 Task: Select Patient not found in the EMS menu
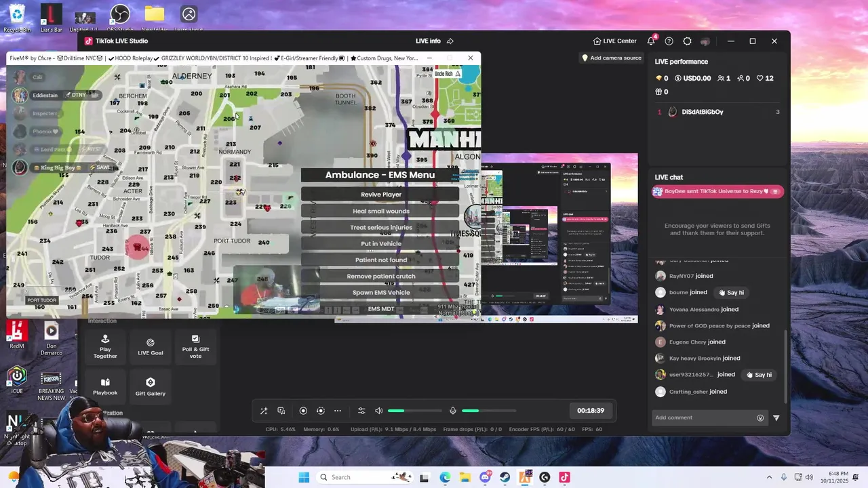tap(380, 260)
